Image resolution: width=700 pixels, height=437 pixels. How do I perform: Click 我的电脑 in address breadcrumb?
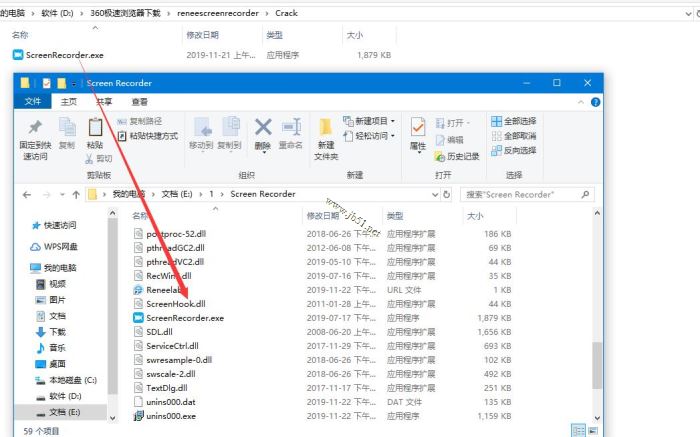click(x=129, y=194)
